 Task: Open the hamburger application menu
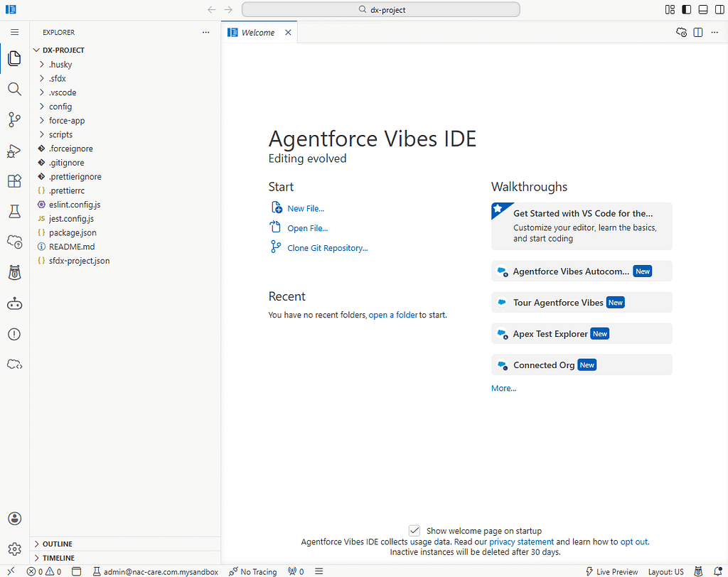pyautogui.click(x=14, y=32)
